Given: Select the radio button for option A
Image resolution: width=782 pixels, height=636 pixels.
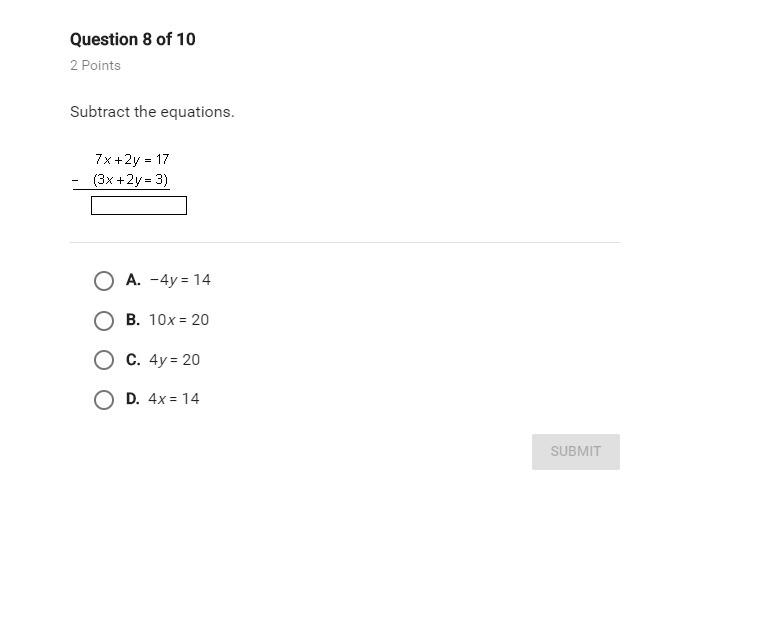Looking at the screenshot, I should (104, 281).
